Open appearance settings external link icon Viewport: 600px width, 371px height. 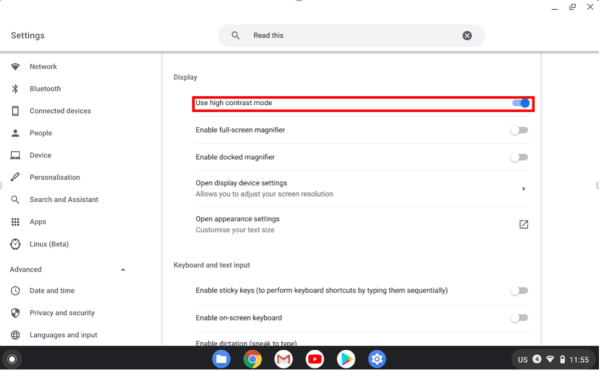click(x=523, y=225)
